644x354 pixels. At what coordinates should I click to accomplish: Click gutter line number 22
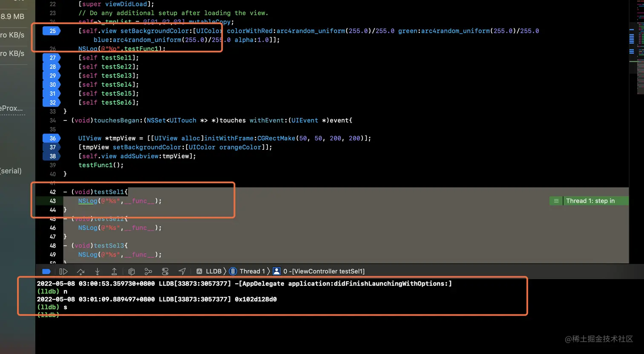coord(53,4)
